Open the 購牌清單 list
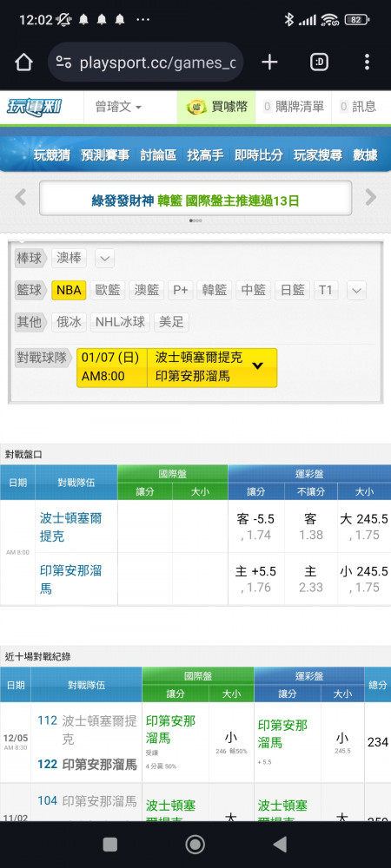This screenshot has height=868, width=391. point(294,107)
